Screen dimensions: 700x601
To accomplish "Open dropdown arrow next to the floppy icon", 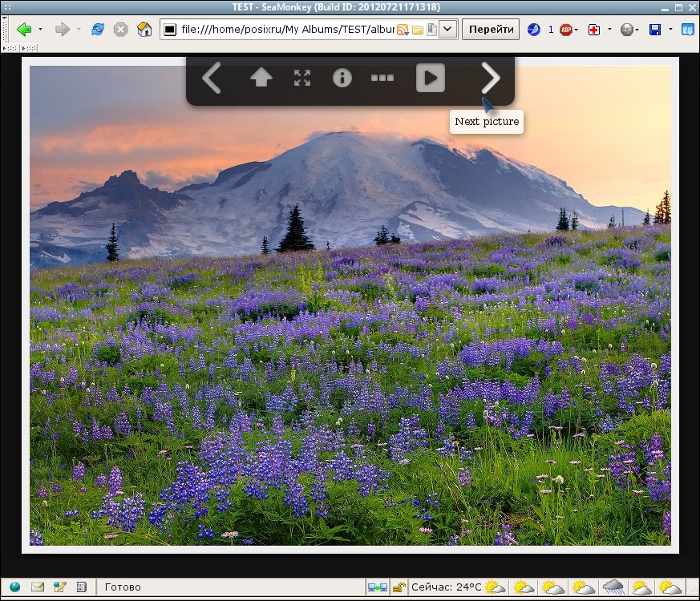I will [x=670, y=30].
